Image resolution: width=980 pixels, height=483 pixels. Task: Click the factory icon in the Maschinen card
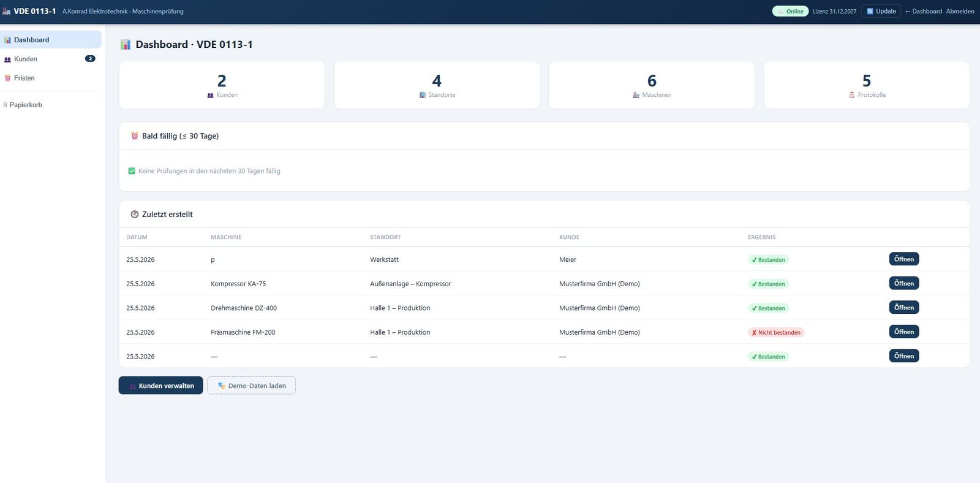pos(636,95)
